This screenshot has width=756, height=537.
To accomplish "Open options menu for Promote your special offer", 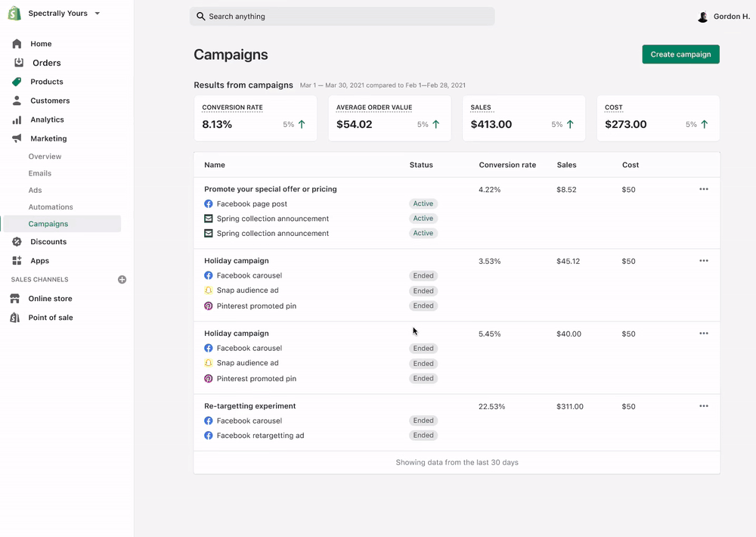I will tap(704, 189).
